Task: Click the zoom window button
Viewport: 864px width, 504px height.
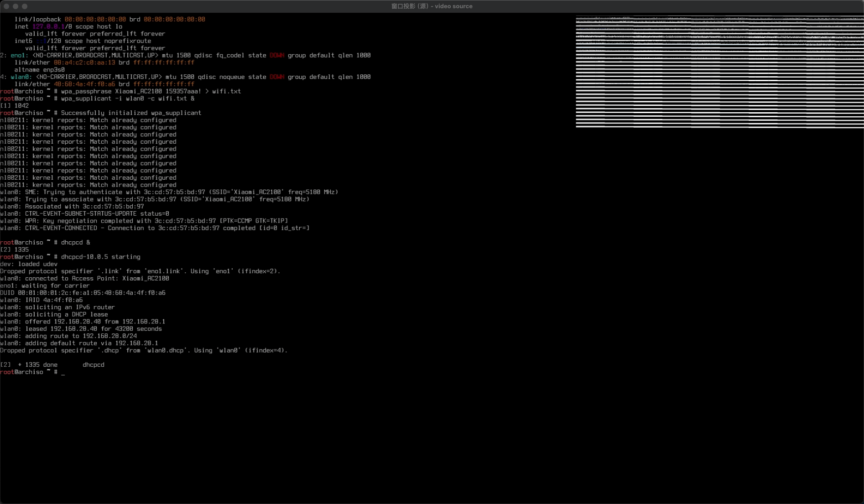Action: pyautogui.click(x=25, y=6)
